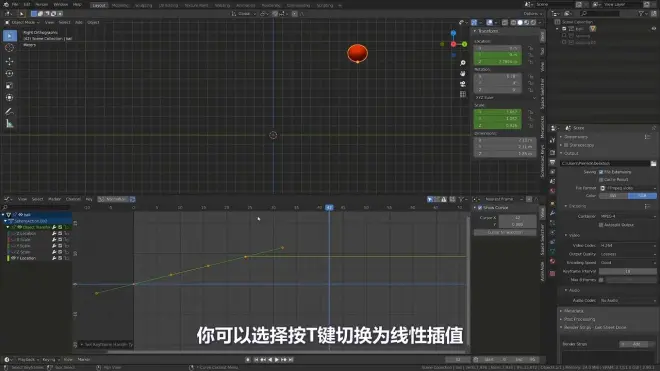660x371 pixels.
Task: Open the Modifiers wrench properties tab
Action: click(552, 214)
